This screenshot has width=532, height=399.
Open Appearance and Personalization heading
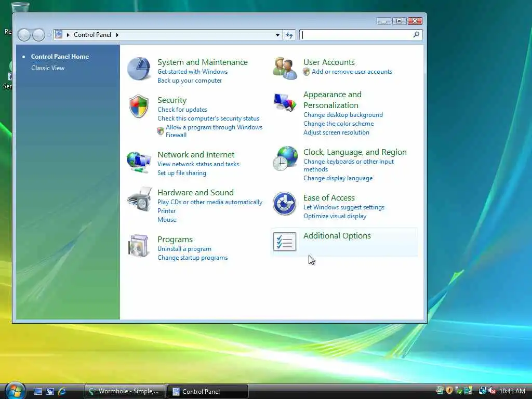click(332, 100)
